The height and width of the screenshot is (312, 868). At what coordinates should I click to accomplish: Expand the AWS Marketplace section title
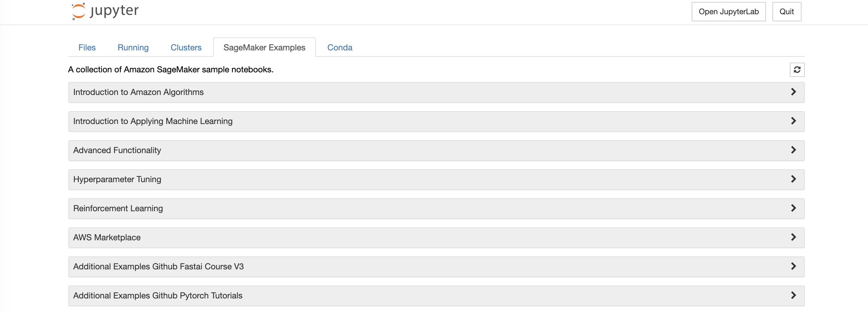[107, 237]
